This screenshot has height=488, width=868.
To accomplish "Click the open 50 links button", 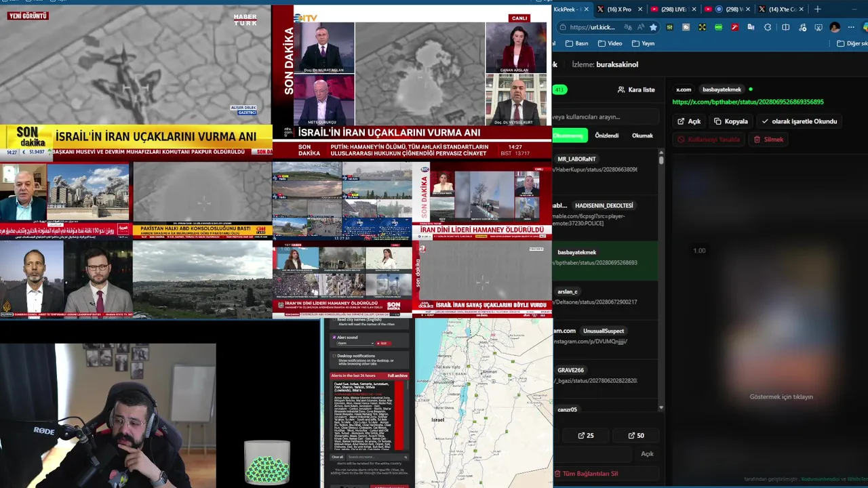I will 636,436.
